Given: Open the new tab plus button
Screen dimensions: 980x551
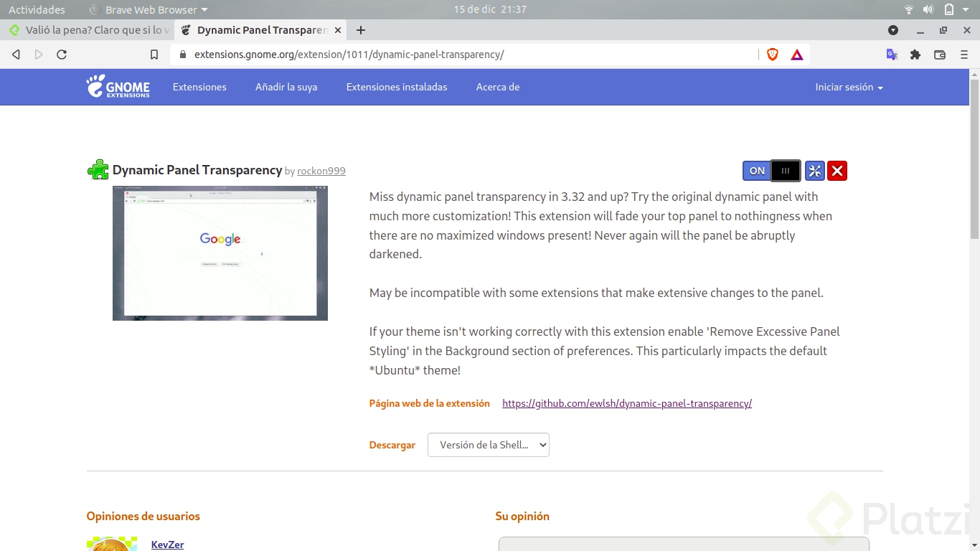Looking at the screenshot, I should [361, 30].
